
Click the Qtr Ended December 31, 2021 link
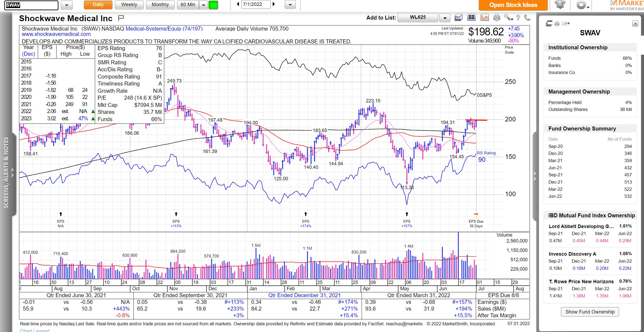click(x=304, y=295)
